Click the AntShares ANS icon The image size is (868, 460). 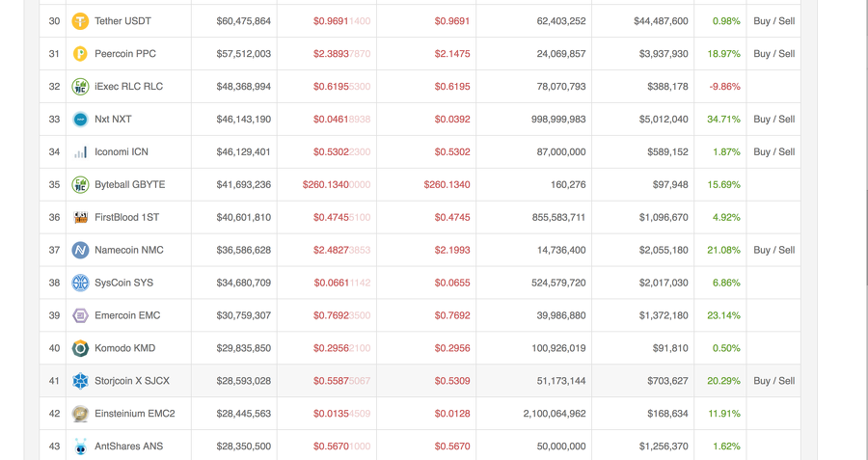(x=81, y=446)
